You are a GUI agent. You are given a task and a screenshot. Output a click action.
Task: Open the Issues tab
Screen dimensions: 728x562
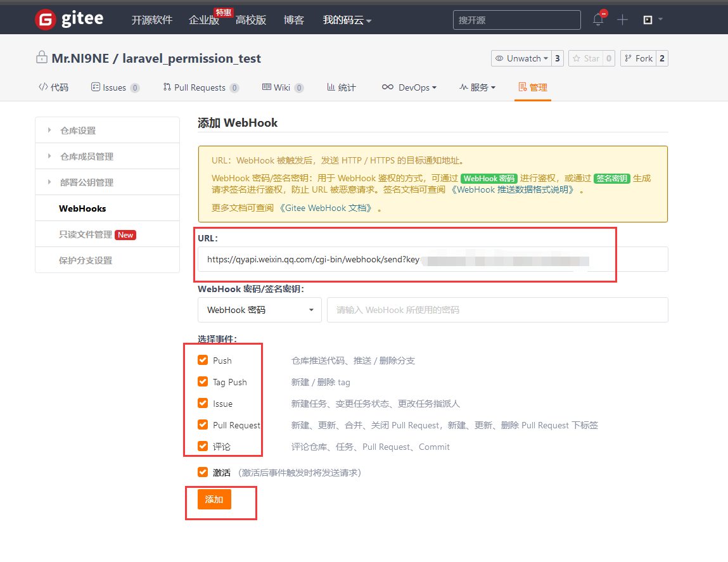[115, 87]
